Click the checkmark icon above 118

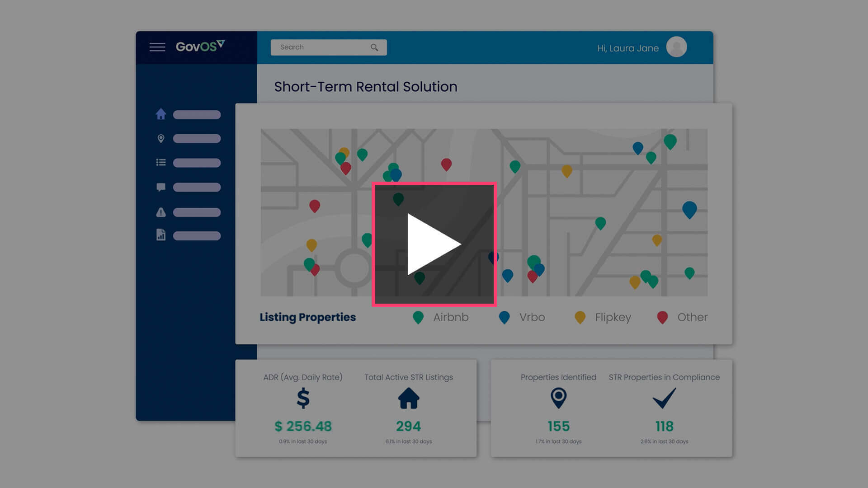(x=665, y=399)
